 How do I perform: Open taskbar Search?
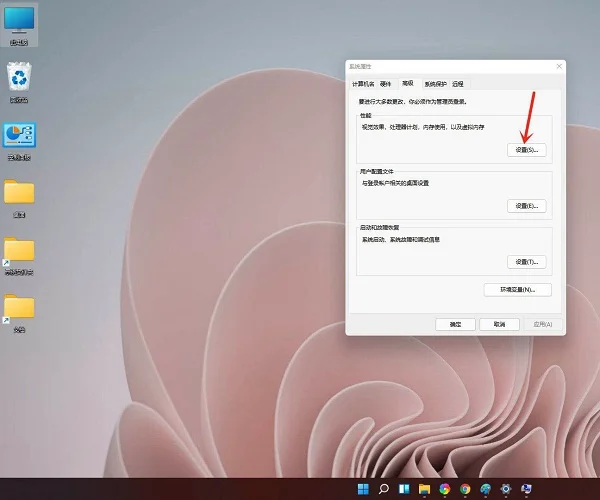coord(383,489)
